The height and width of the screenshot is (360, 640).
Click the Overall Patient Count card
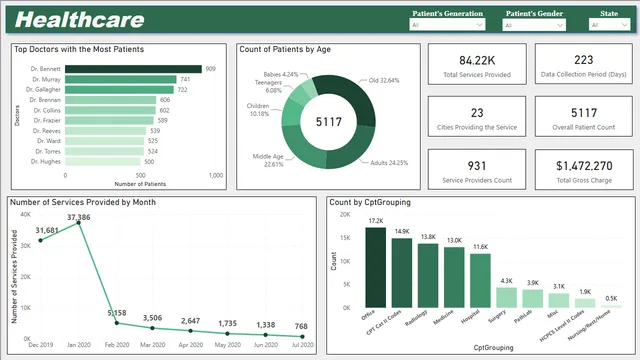click(x=584, y=117)
